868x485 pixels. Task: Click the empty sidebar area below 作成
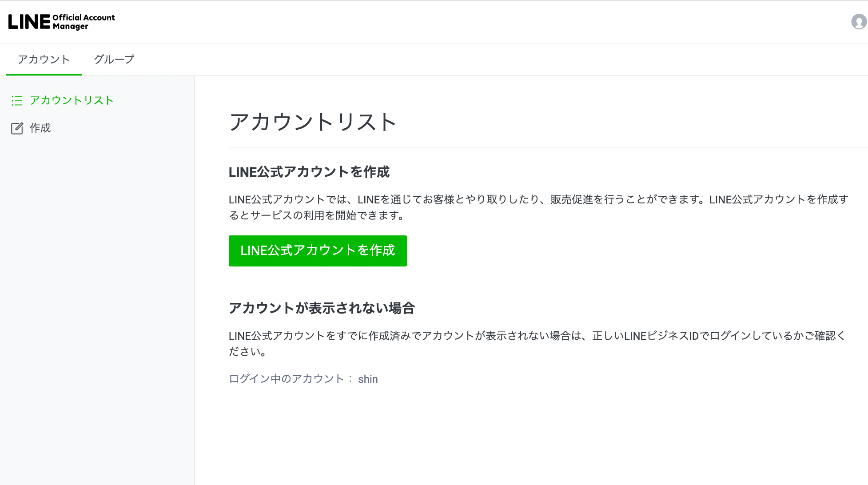97,289
